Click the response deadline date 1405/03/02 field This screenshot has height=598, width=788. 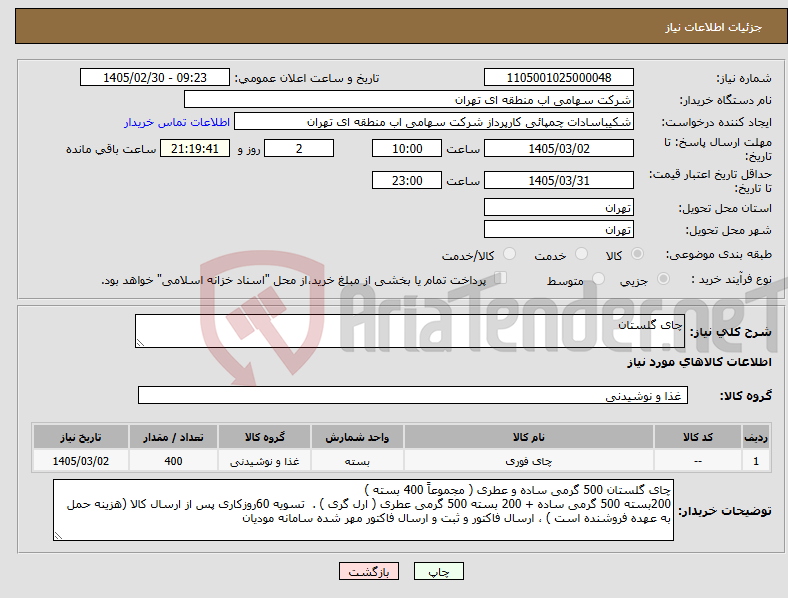558,148
